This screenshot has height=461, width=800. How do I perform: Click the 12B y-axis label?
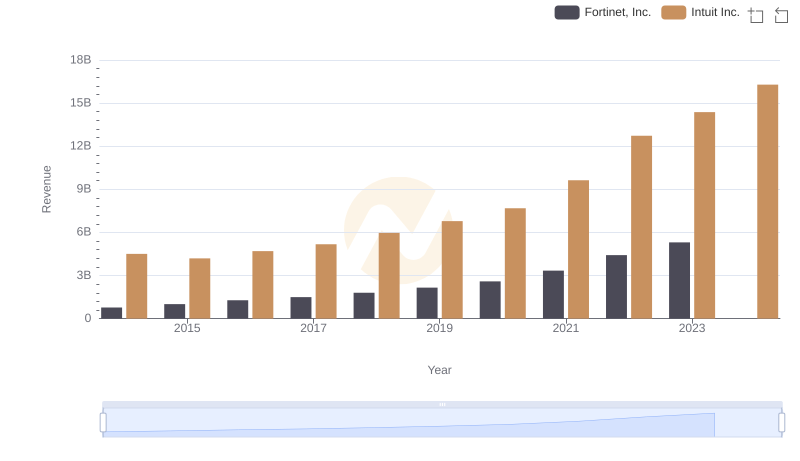81,146
